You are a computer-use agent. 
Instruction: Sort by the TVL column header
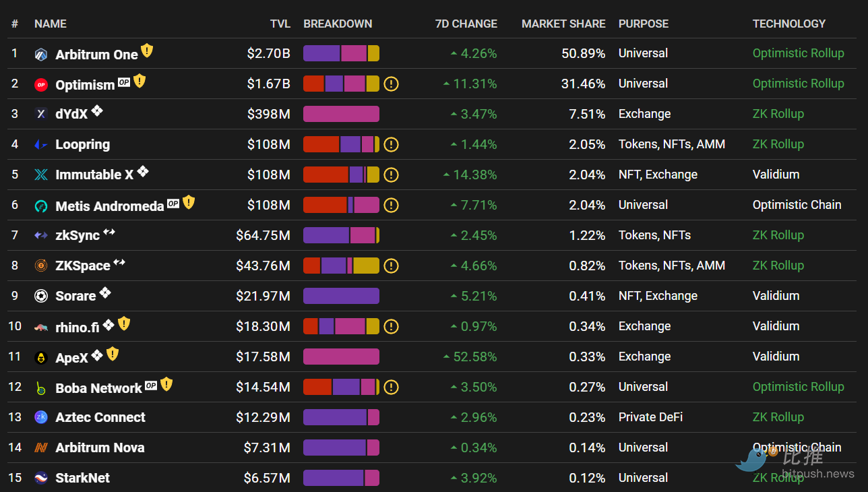click(280, 24)
